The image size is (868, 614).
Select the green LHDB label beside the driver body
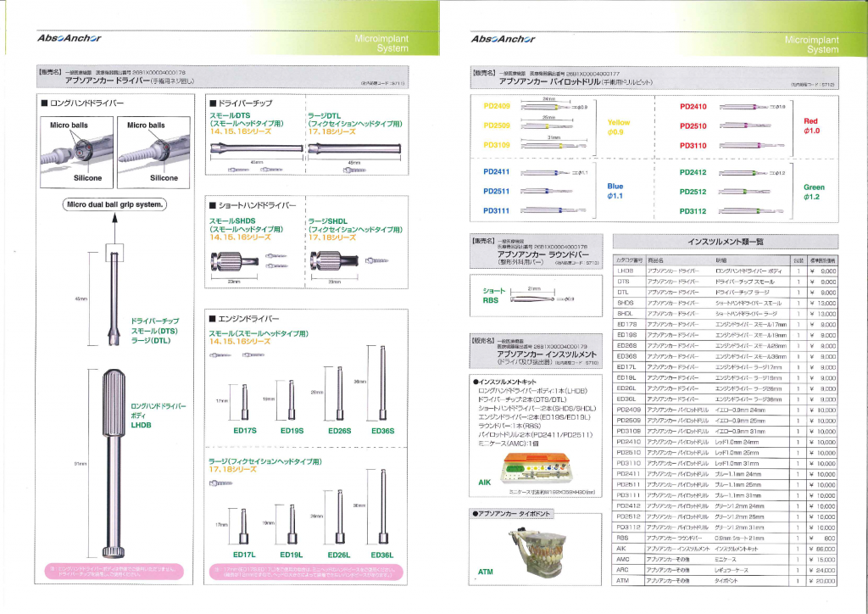coord(141,425)
